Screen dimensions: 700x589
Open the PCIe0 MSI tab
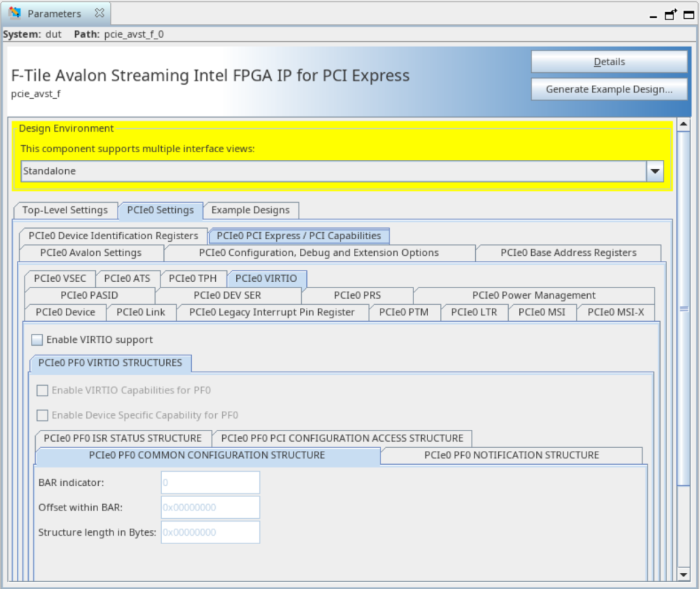pos(542,312)
